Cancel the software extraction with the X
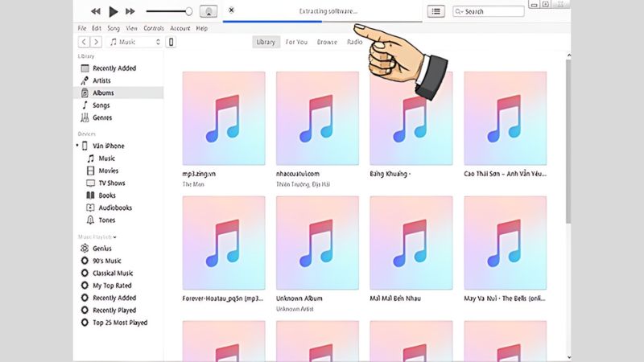 (x=232, y=10)
